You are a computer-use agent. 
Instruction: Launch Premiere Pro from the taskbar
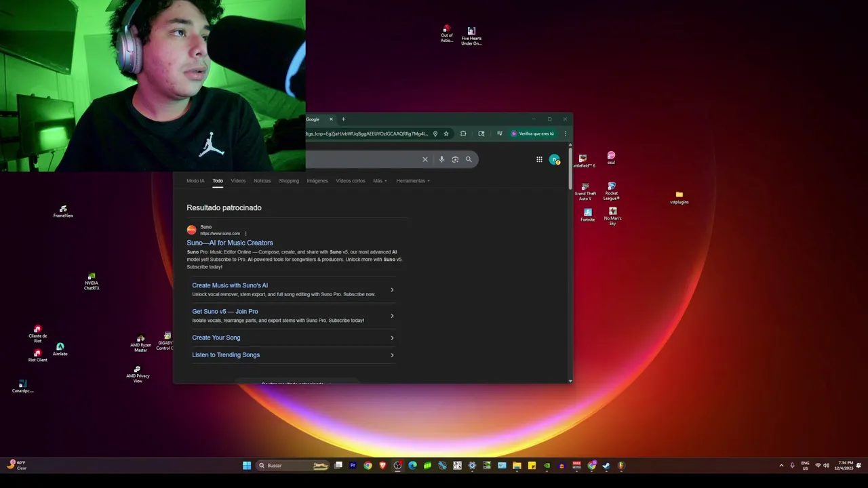pyautogui.click(x=353, y=466)
